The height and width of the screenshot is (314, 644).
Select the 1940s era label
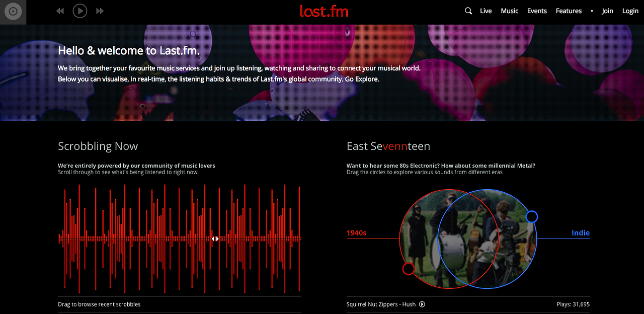[356, 233]
